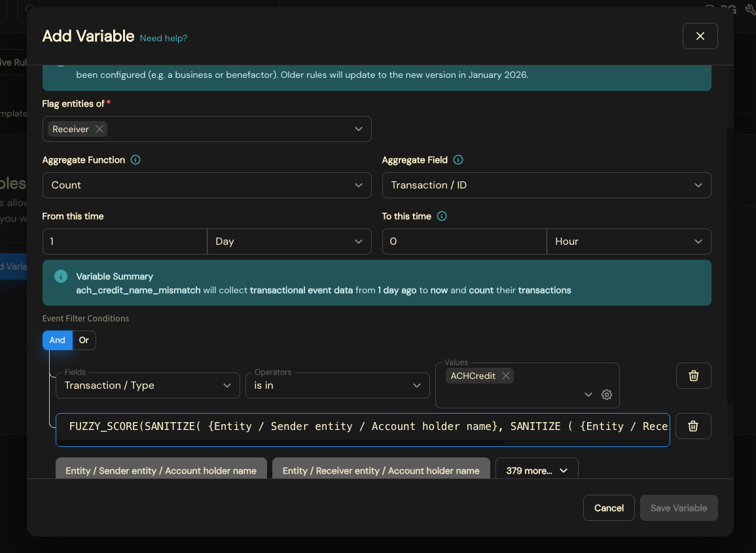Open the Values settings gear

[607, 395]
